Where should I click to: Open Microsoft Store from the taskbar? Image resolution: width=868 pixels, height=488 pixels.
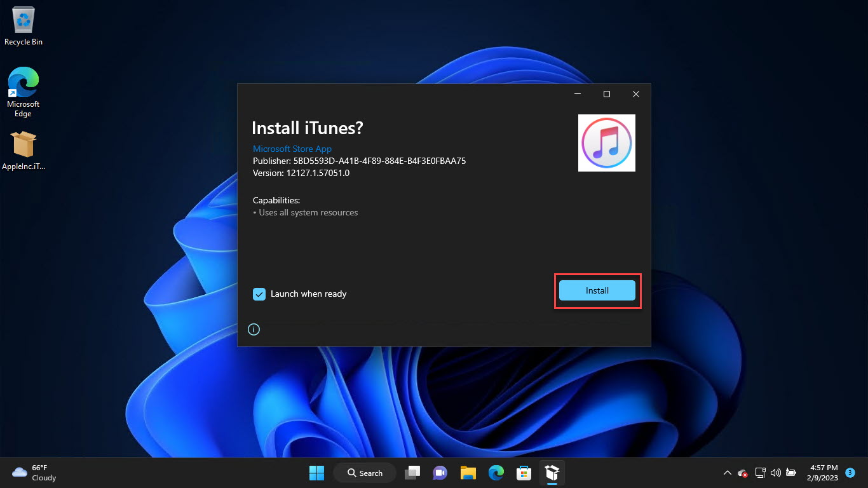coord(524,473)
